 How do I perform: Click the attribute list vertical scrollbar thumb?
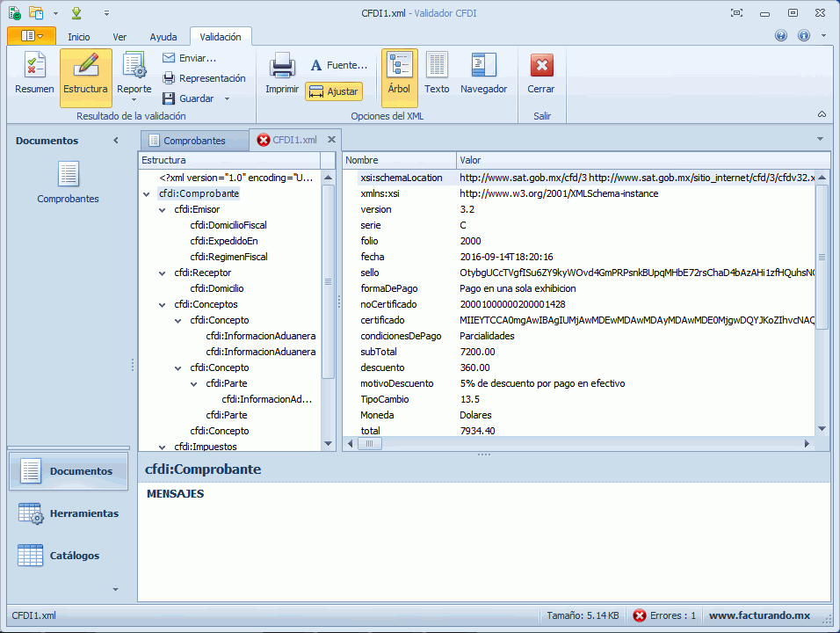click(x=822, y=258)
